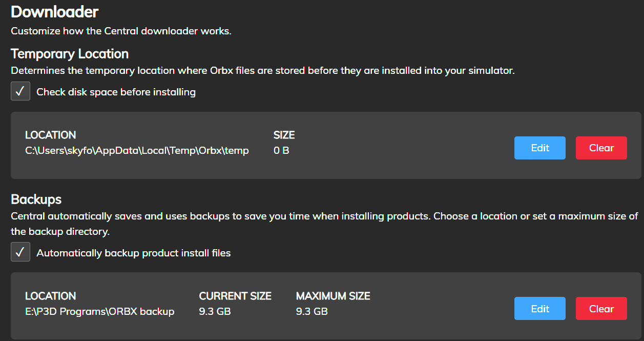
Task: Click the Backups heading
Action: point(36,199)
